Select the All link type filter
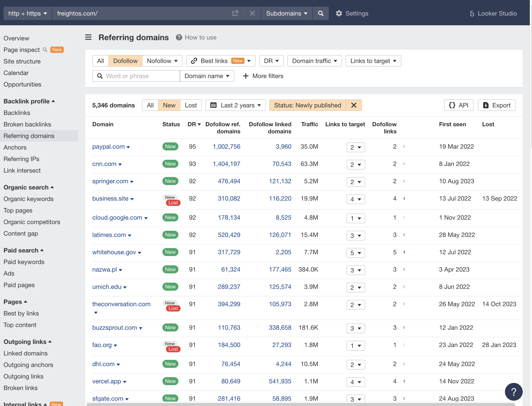532x406 pixels. point(100,61)
